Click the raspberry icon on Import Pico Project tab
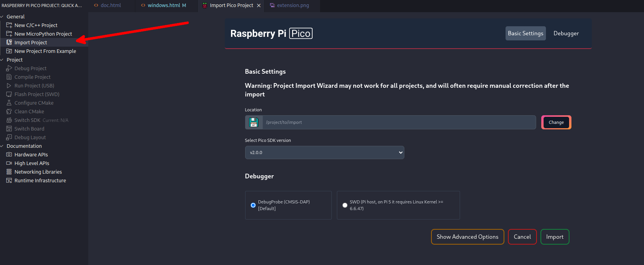Screen dimensions: 644x265 click(x=205, y=5)
